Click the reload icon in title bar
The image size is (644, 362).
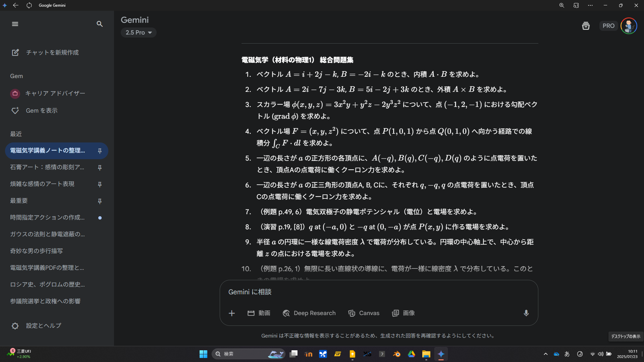tap(29, 5)
